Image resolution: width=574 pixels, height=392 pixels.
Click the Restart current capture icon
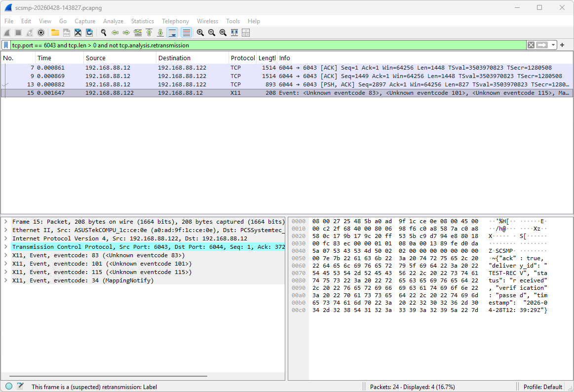pyautogui.click(x=30, y=33)
